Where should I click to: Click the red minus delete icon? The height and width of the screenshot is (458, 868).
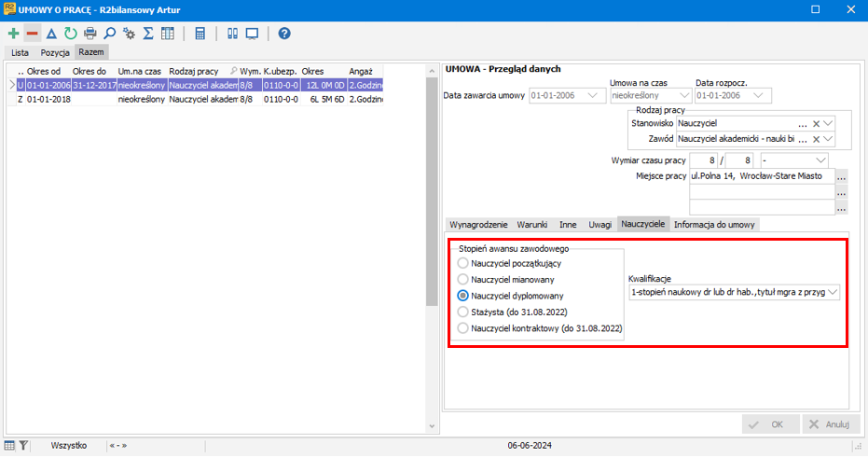[x=32, y=34]
